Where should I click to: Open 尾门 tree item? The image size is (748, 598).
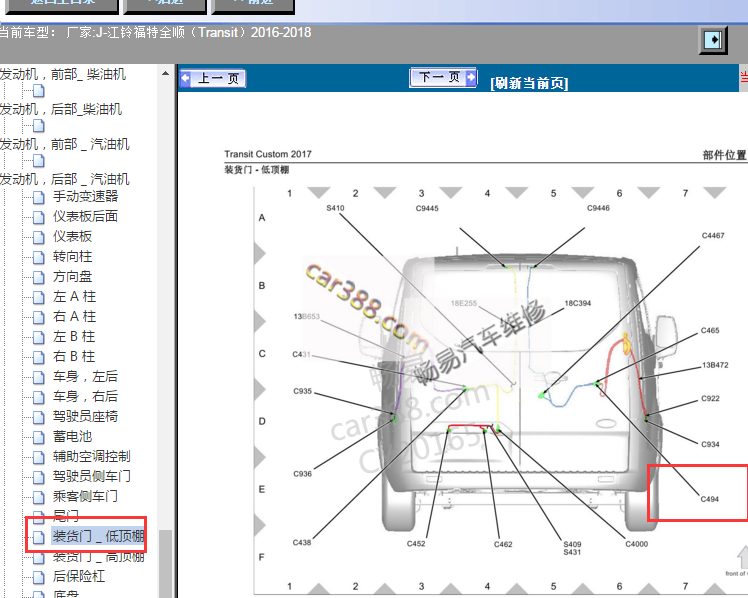click(x=66, y=516)
